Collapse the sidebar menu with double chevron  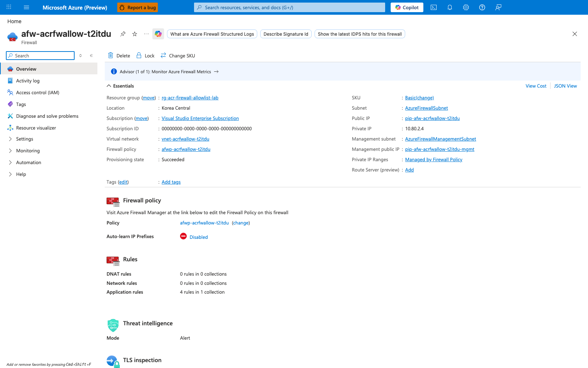tap(91, 56)
